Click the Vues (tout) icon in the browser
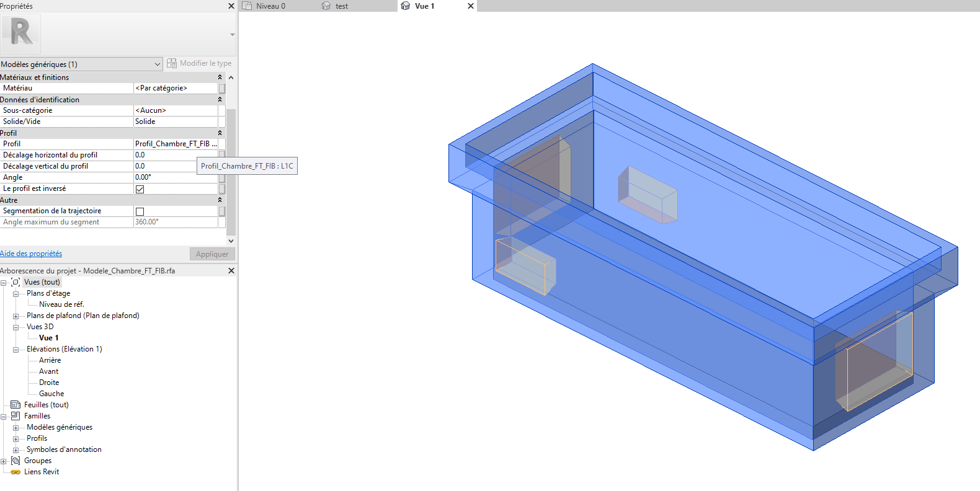Viewport: 980px width, 491px height. [x=16, y=282]
